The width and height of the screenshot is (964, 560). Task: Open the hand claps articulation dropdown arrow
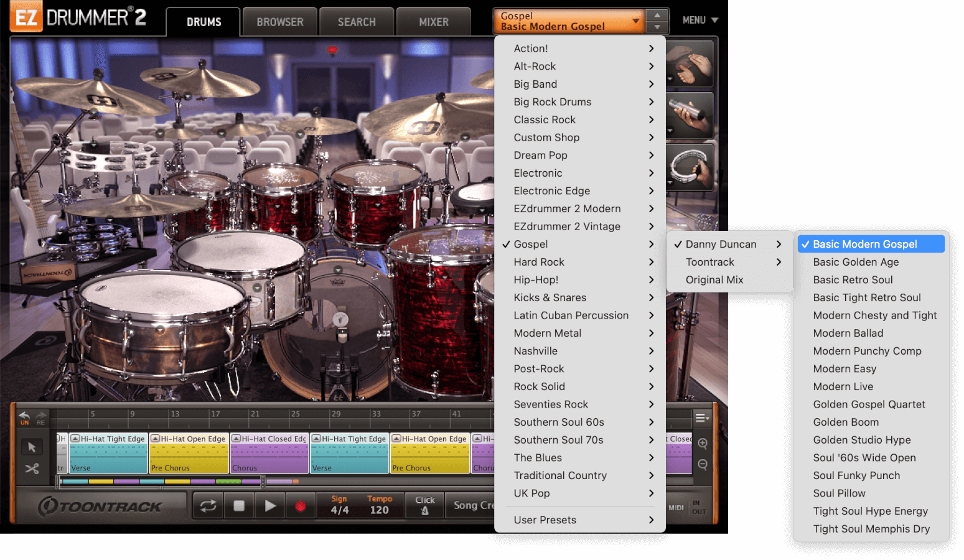point(670,79)
